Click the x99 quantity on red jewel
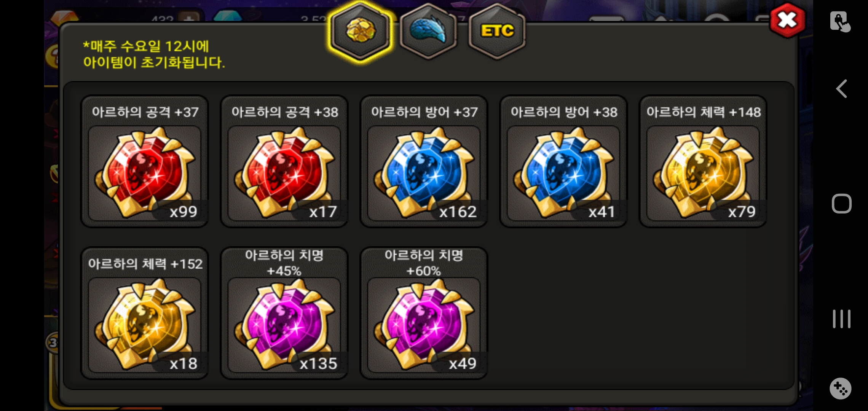Image resolution: width=868 pixels, height=411 pixels. tap(183, 212)
